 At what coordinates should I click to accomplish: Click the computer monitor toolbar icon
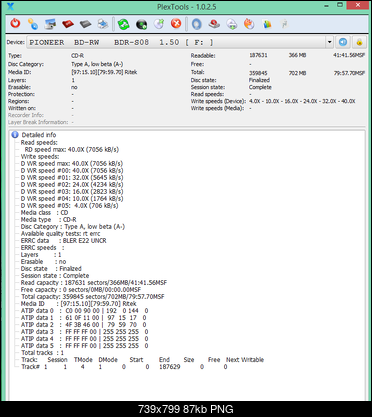pos(50,24)
